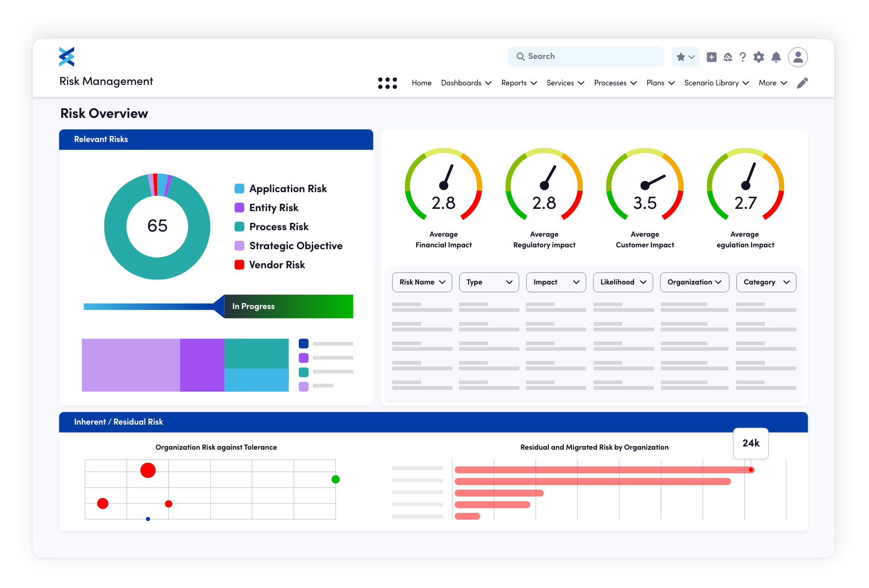Image resolution: width=869 pixels, height=588 pixels.
Task: Expand the Category filter dropdown
Action: tap(766, 282)
